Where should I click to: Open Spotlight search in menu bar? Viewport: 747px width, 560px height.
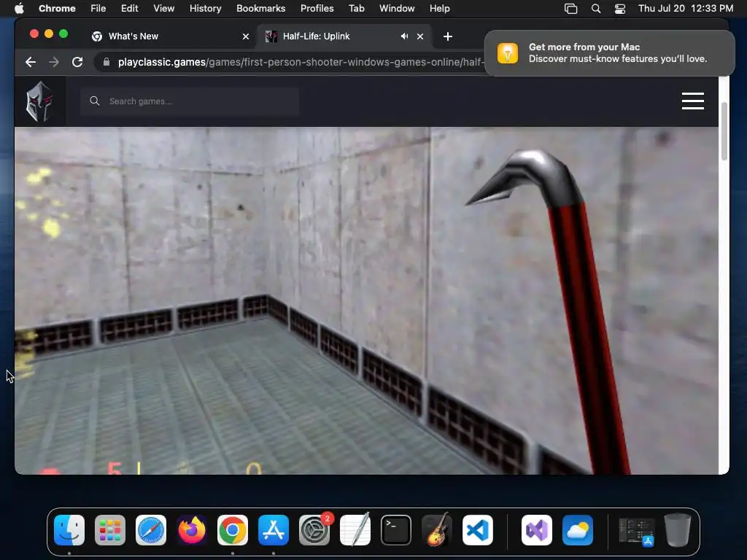pyautogui.click(x=596, y=8)
